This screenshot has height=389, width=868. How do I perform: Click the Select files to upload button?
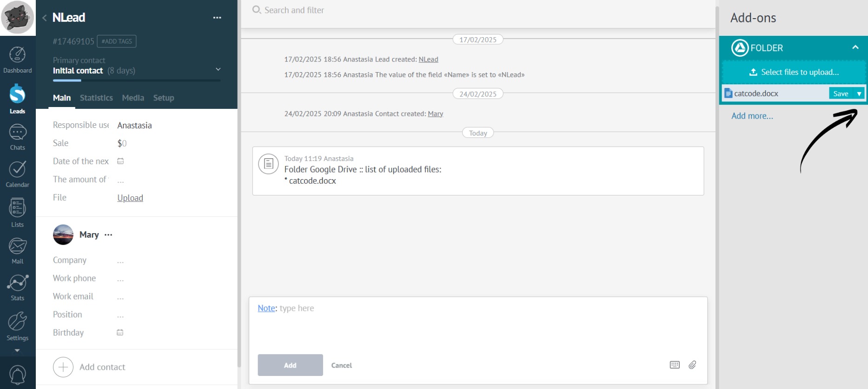coord(794,72)
